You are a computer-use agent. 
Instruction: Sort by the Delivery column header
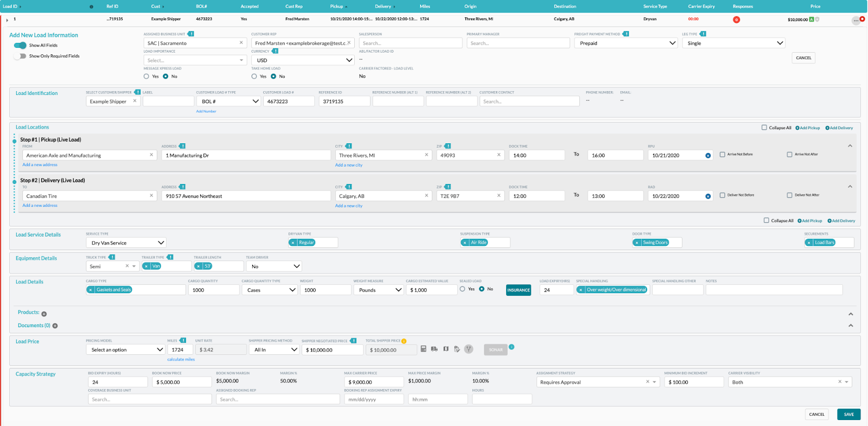tap(385, 7)
